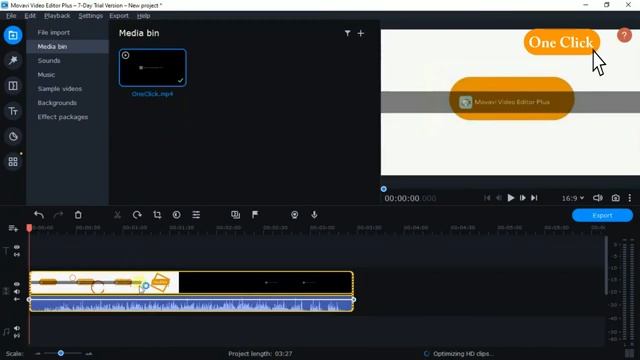Select Sounds category
The width and height of the screenshot is (640, 360).
point(67,61)
